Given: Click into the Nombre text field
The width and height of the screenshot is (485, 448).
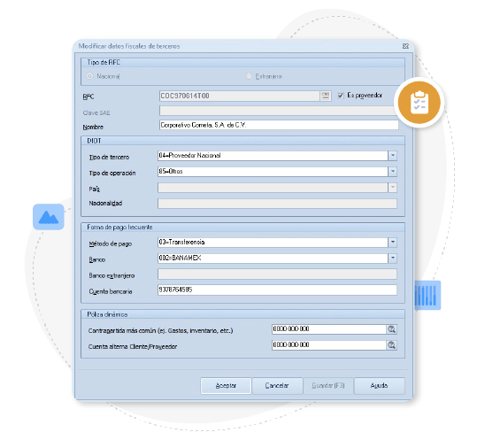Looking at the screenshot, I should pyautogui.click(x=279, y=125).
